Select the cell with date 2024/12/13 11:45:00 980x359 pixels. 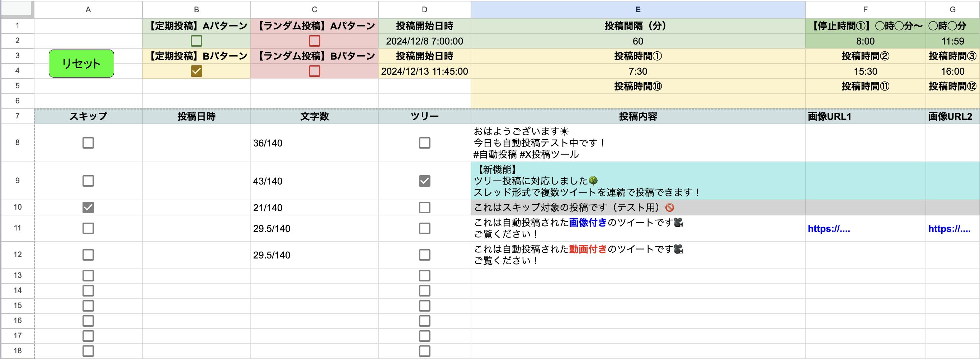point(425,71)
